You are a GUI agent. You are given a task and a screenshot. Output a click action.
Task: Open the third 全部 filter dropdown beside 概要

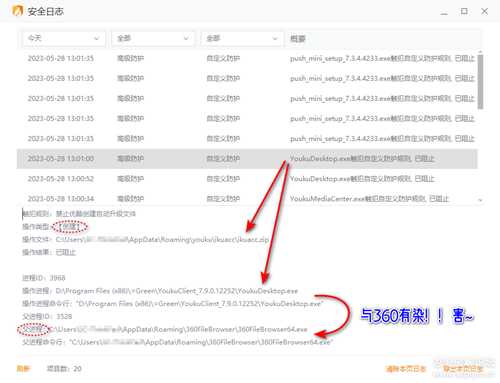[x=242, y=39]
